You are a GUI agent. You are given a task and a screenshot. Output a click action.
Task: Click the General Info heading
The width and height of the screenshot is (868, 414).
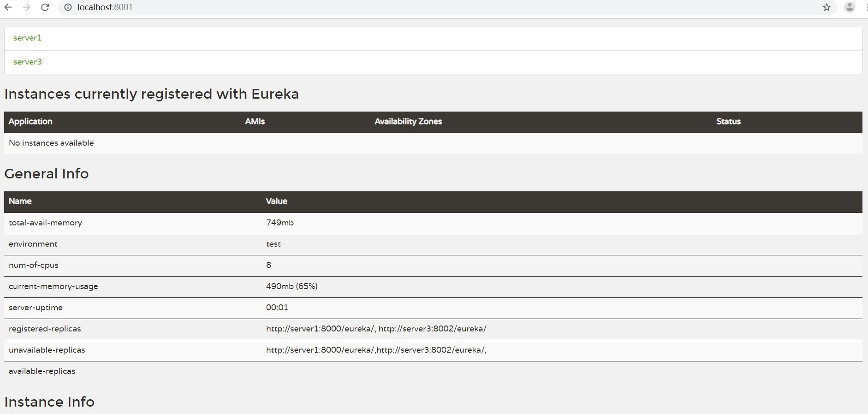pyautogui.click(x=47, y=174)
